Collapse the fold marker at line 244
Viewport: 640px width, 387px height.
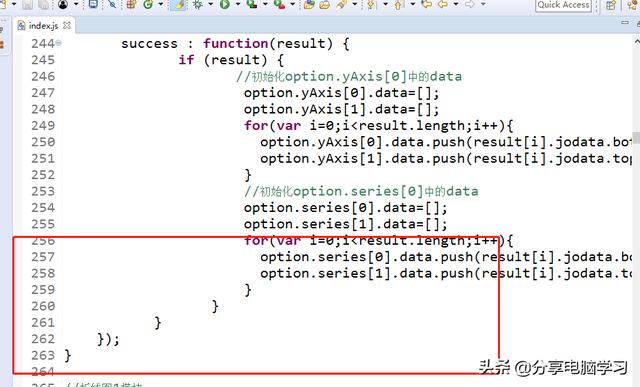coord(59,42)
